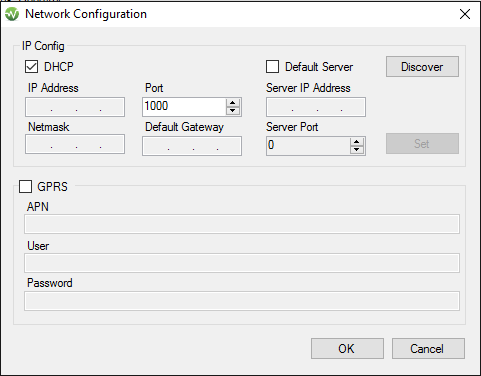Focus the Server IP Address field
481x376 pixels.
pos(316,107)
